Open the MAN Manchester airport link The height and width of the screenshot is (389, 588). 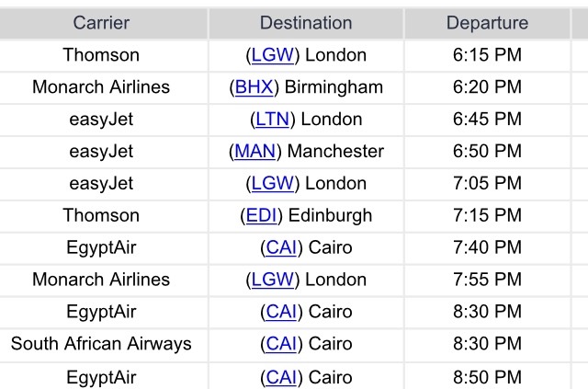click(255, 152)
